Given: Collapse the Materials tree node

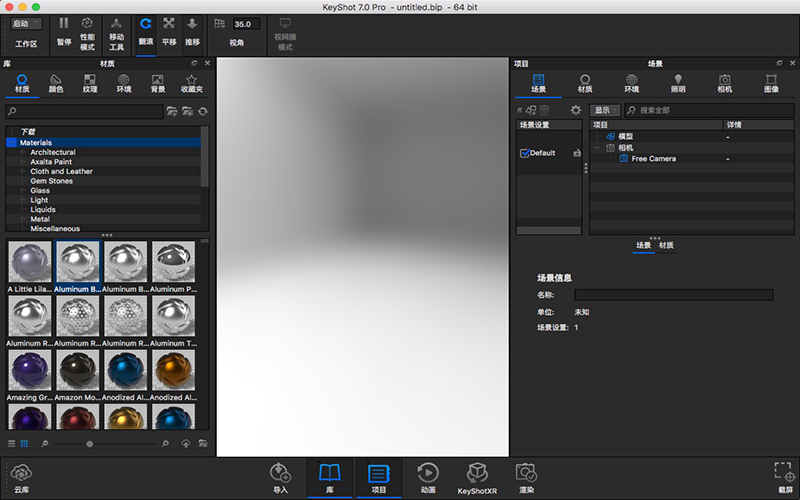Looking at the screenshot, I should point(12,143).
